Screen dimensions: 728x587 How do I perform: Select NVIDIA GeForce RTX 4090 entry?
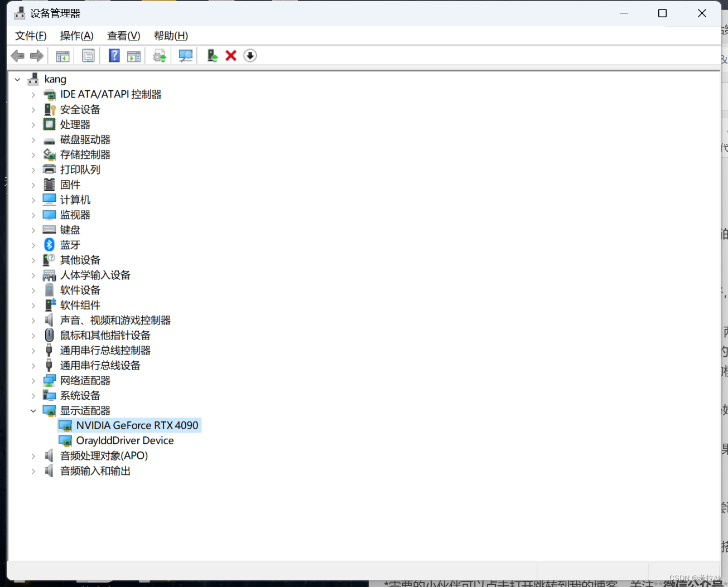click(137, 425)
